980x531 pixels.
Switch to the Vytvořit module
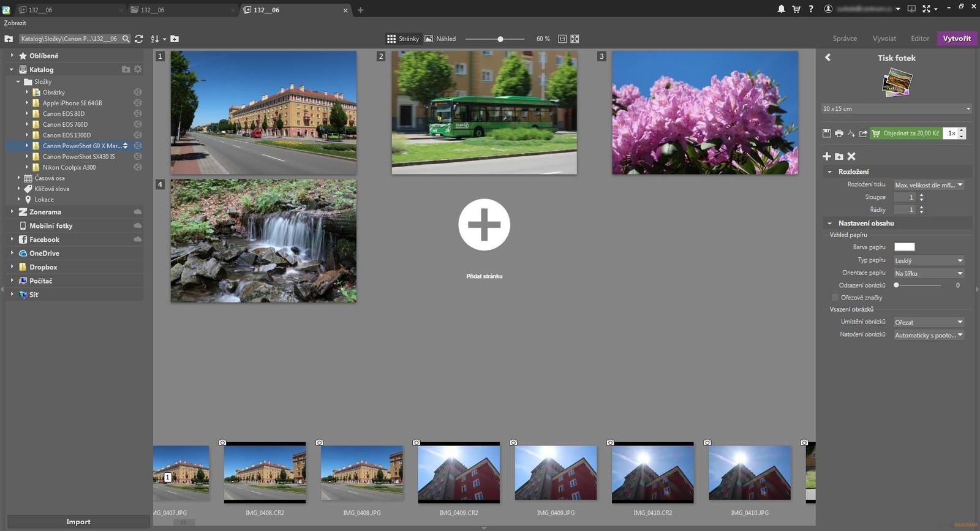(x=957, y=39)
